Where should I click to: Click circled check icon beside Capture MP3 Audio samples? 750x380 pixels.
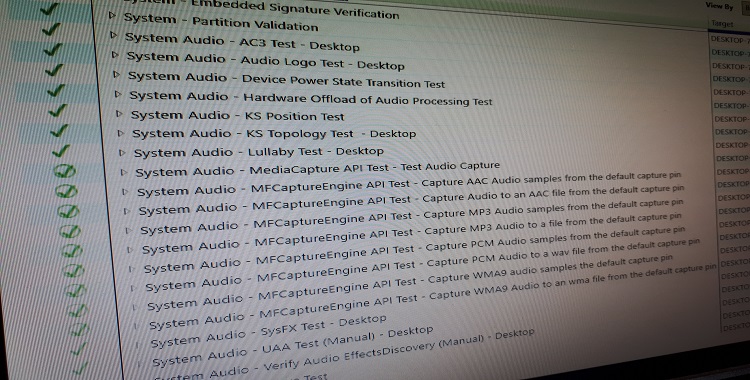70,231
